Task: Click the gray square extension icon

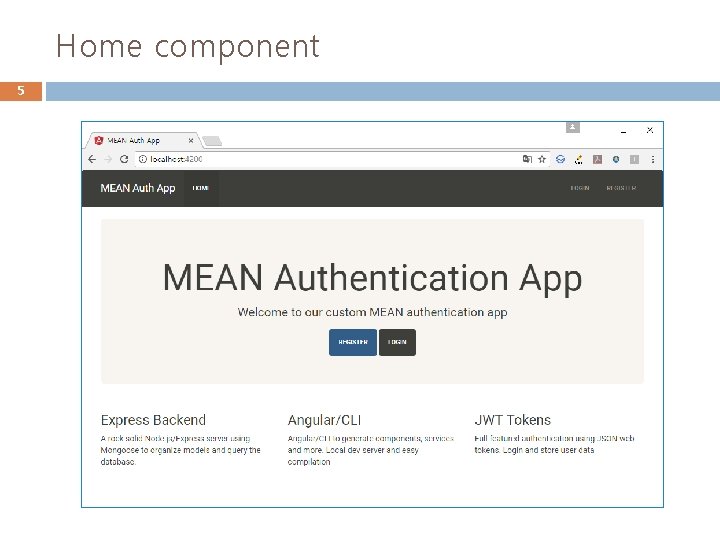Action: (x=634, y=159)
